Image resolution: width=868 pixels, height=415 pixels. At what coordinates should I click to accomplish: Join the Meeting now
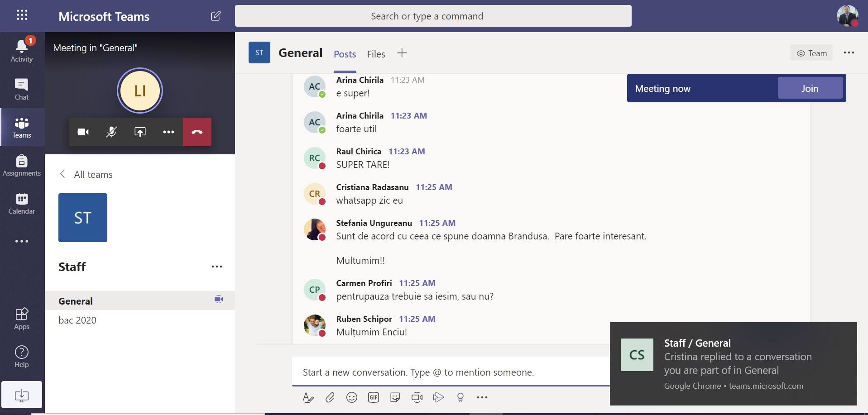point(810,88)
